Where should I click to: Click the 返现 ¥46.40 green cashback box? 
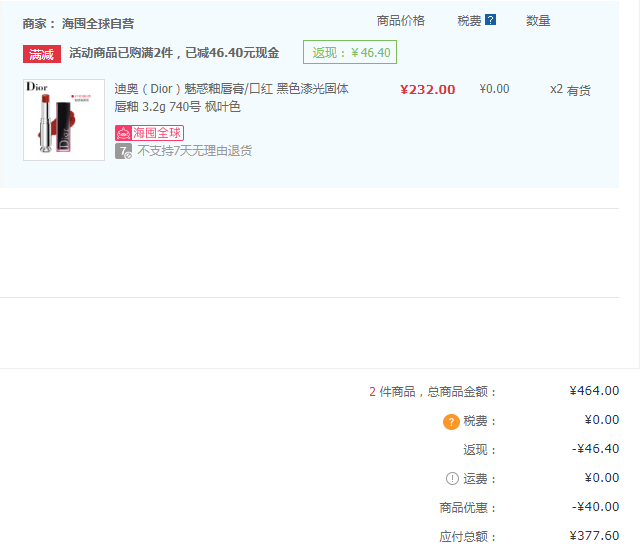[x=350, y=52]
